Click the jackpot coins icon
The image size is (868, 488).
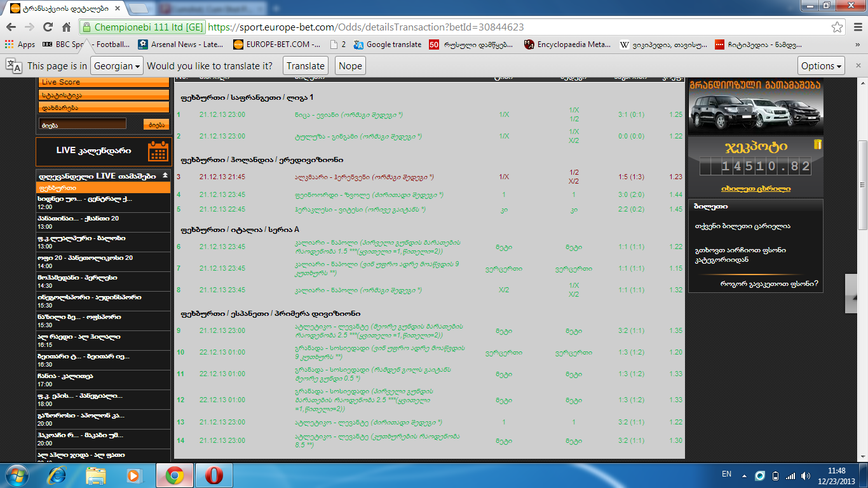click(817, 144)
